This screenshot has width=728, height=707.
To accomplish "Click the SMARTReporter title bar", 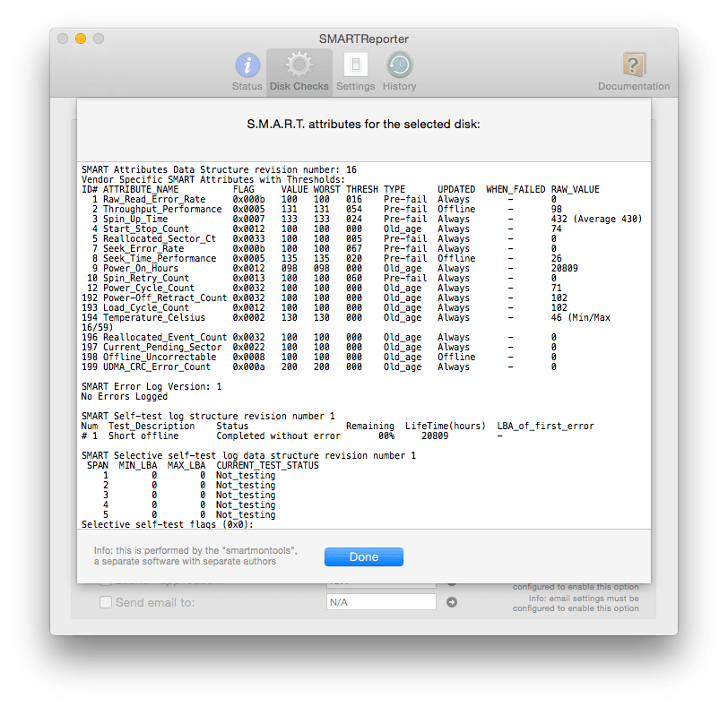I will coord(364,39).
